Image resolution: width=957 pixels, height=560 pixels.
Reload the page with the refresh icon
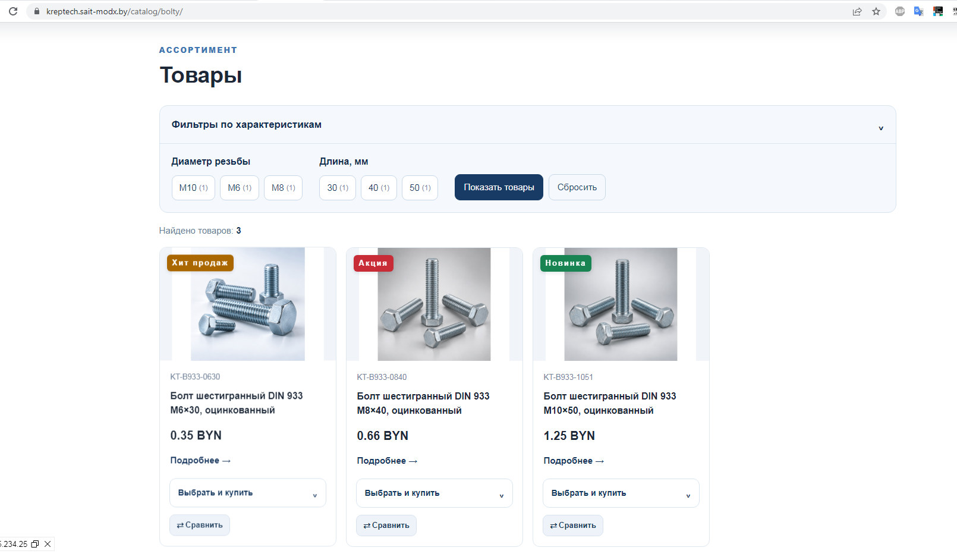(x=13, y=11)
